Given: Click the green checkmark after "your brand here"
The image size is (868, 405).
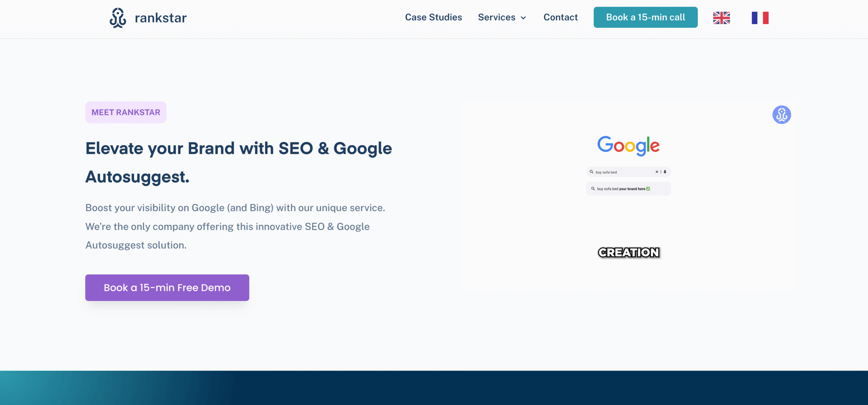Looking at the screenshot, I should [x=648, y=189].
